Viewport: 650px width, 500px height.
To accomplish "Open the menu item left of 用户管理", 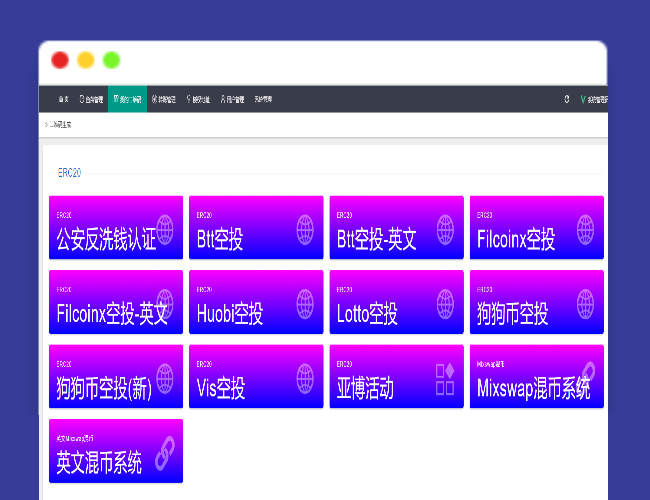I will tap(198, 99).
